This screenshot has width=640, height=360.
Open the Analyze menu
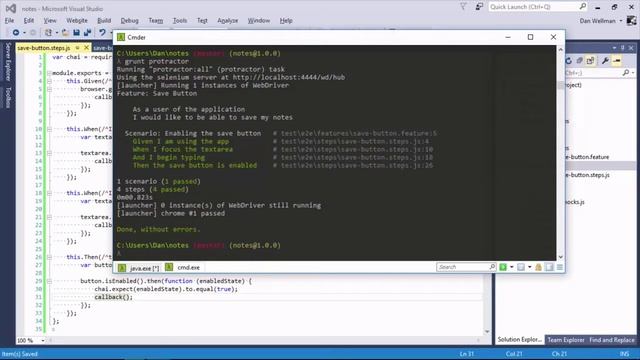point(227,20)
